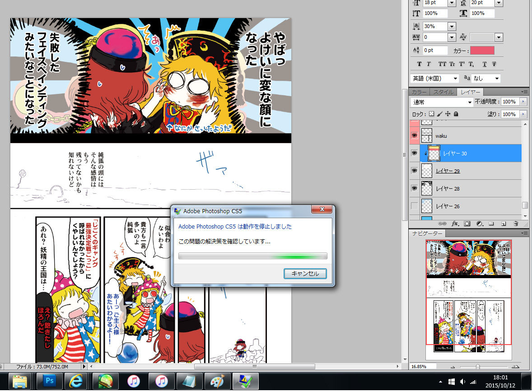Screen dimensions: 532x392
Task: Create a new layer group
Action: point(491,224)
